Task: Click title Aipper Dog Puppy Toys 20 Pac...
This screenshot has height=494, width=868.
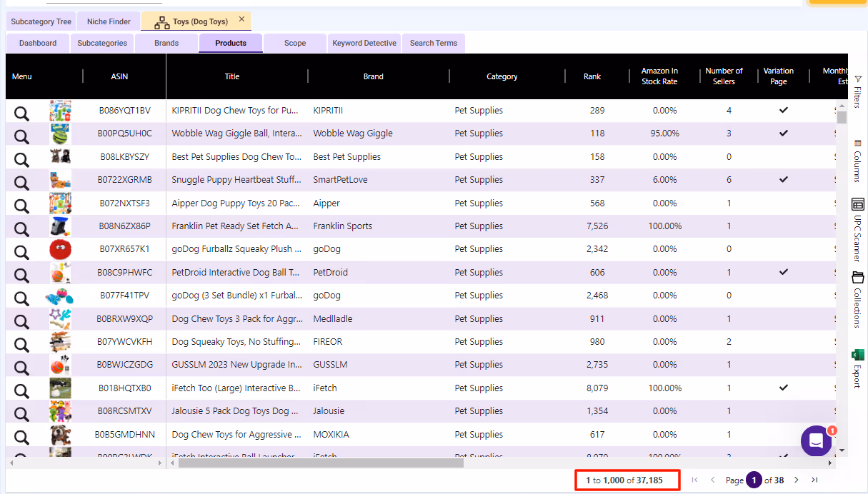Action: coord(236,203)
